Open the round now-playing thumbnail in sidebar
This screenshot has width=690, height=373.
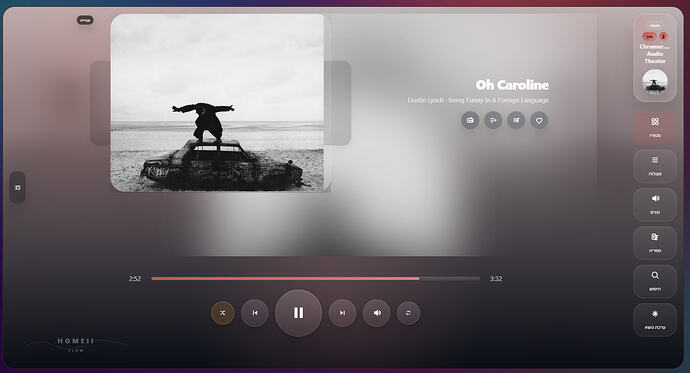655,82
